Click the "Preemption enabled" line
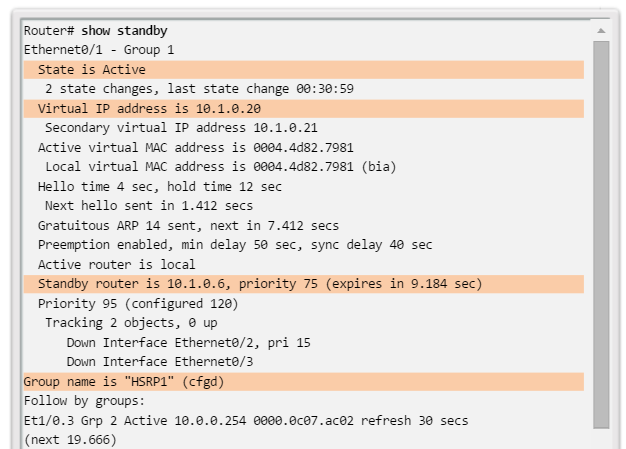The height and width of the screenshot is (449, 626). (x=235, y=244)
